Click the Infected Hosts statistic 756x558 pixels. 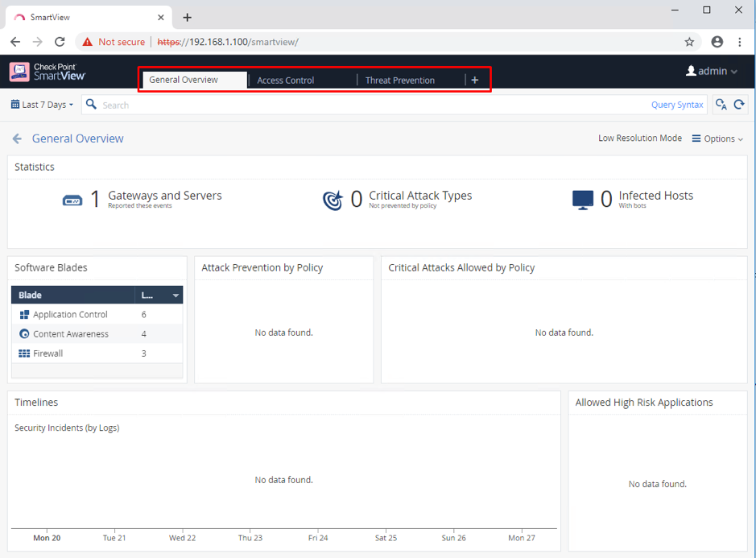click(633, 199)
